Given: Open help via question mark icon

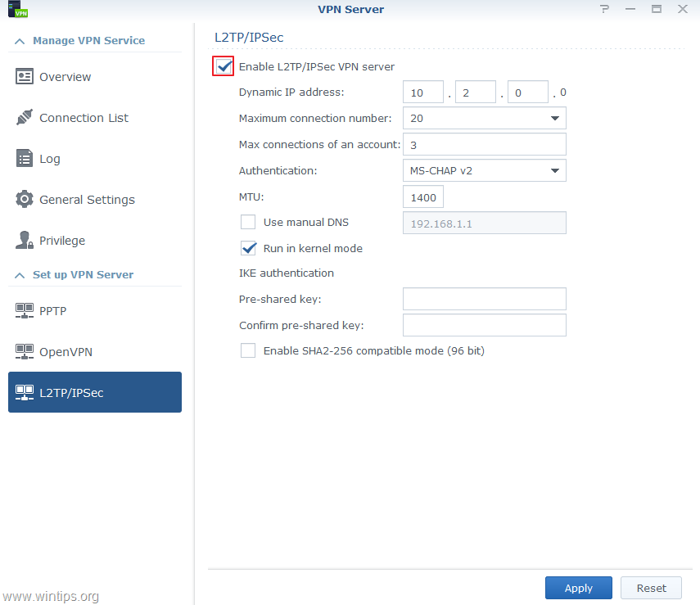Looking at the screenshot, I should 604,9.
